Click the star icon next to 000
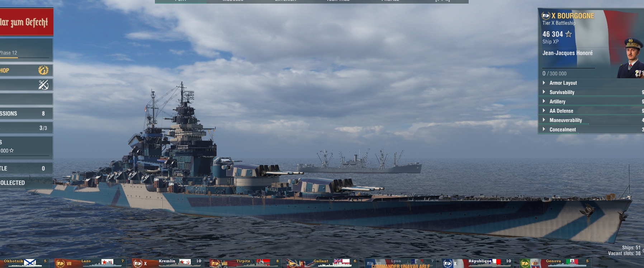 click(11, 150)
